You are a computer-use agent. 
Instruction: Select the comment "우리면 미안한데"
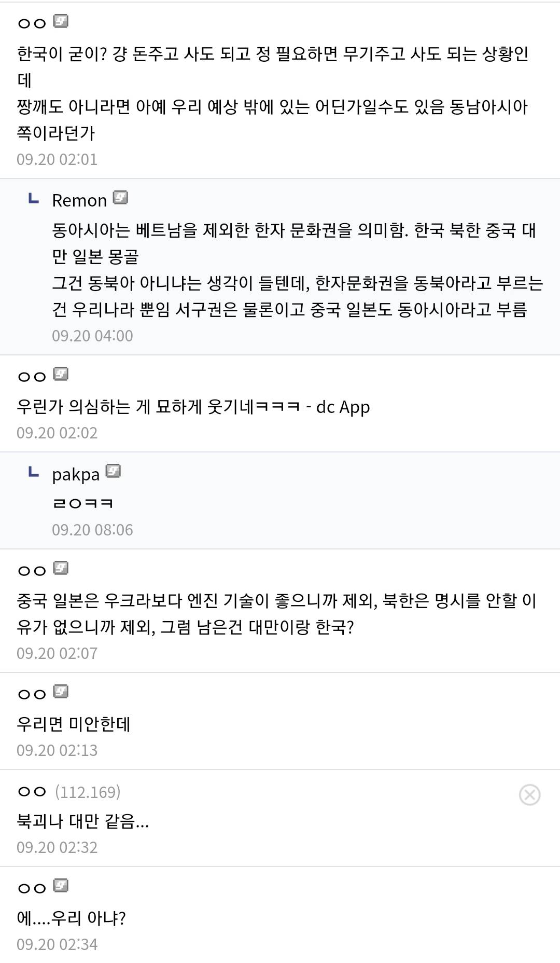click(74, 724)
